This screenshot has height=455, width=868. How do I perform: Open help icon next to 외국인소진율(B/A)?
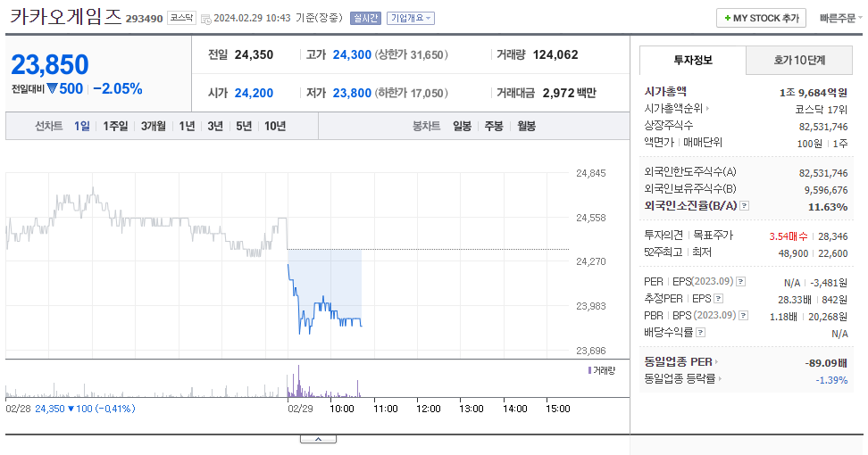click(x=745, y=206)
